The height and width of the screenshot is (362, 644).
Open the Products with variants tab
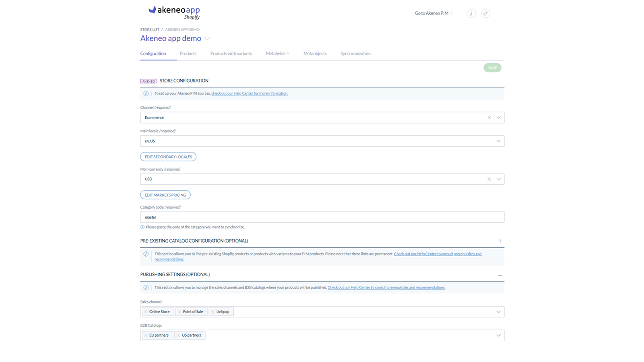point(231,53)
